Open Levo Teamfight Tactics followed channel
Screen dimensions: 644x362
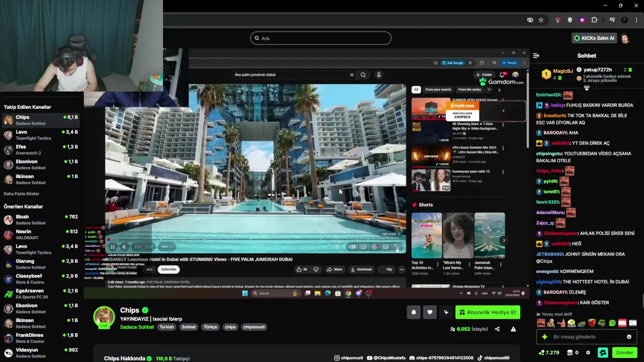41,135
